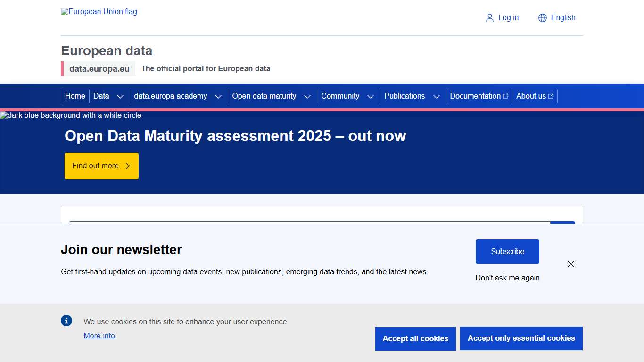This screenshot has height=362, width=644.
Task: Click the European Union flag logo
Action: coord(99,11)
